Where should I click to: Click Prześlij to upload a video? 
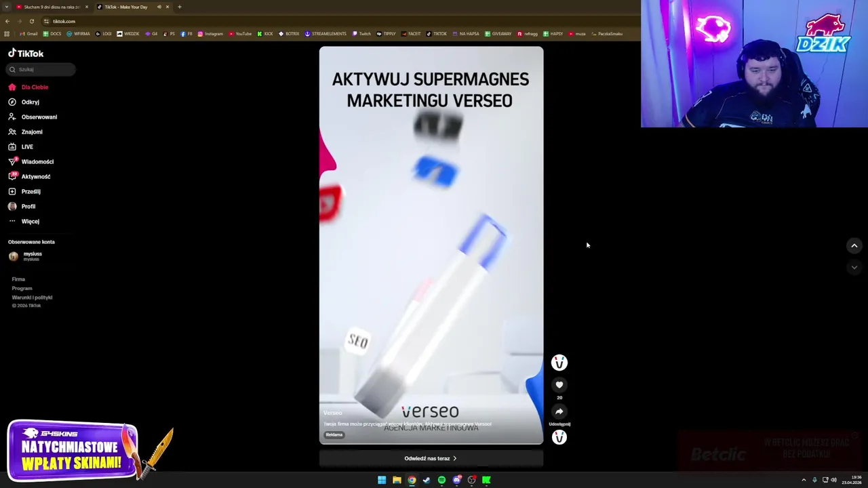[x=24, y=191]
